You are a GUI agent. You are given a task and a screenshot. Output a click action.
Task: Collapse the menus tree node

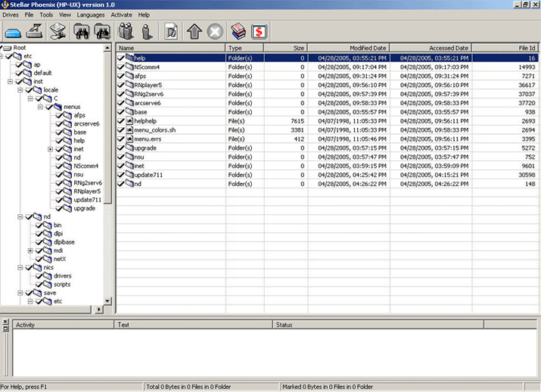coord(40,107)
